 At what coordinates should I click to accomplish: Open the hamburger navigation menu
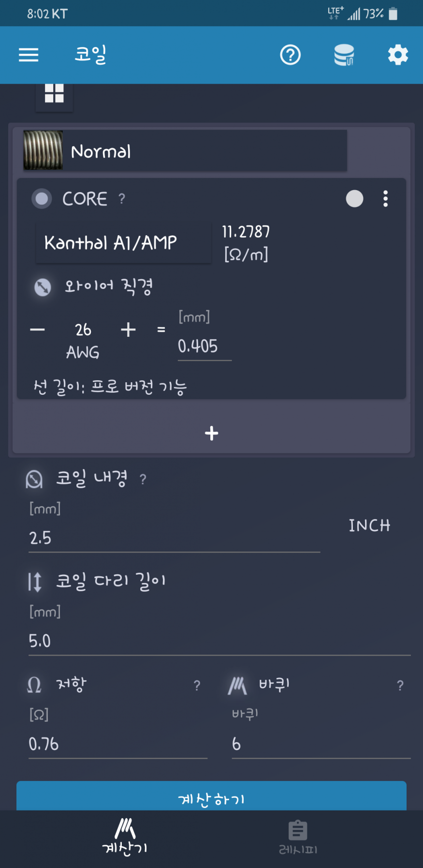click(x=29, y=55)
